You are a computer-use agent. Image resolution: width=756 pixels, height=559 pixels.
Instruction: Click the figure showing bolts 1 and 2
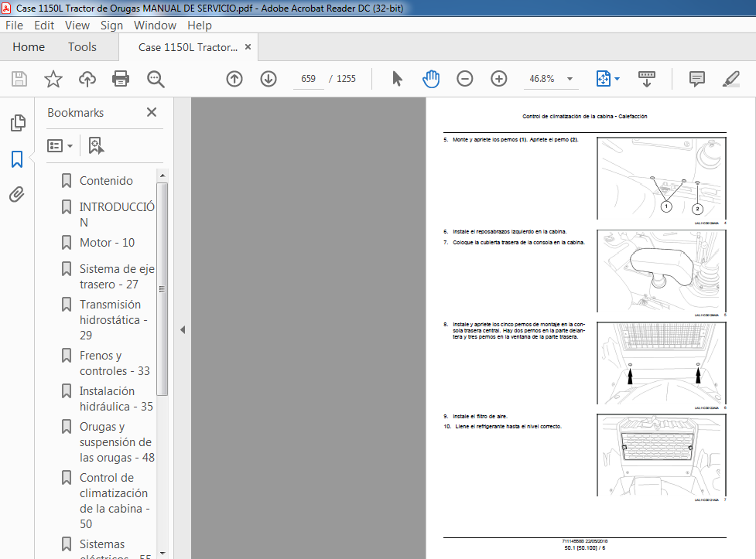coord(662,179)
